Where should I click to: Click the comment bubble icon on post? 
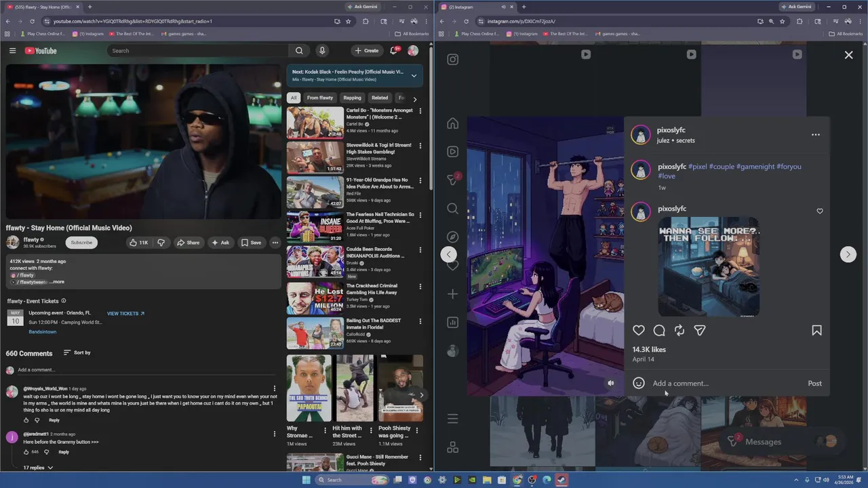[659, 330]
